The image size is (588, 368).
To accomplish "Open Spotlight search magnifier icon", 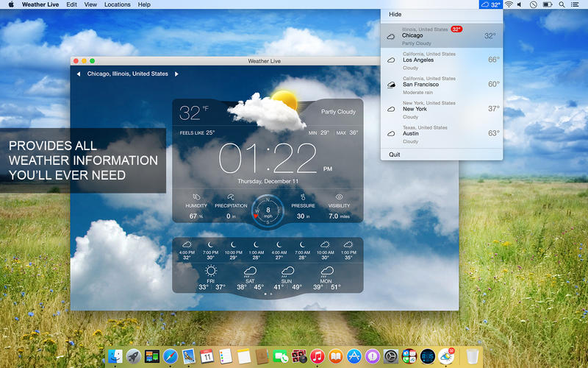I will pyautogui.click(x=562, y=4).
